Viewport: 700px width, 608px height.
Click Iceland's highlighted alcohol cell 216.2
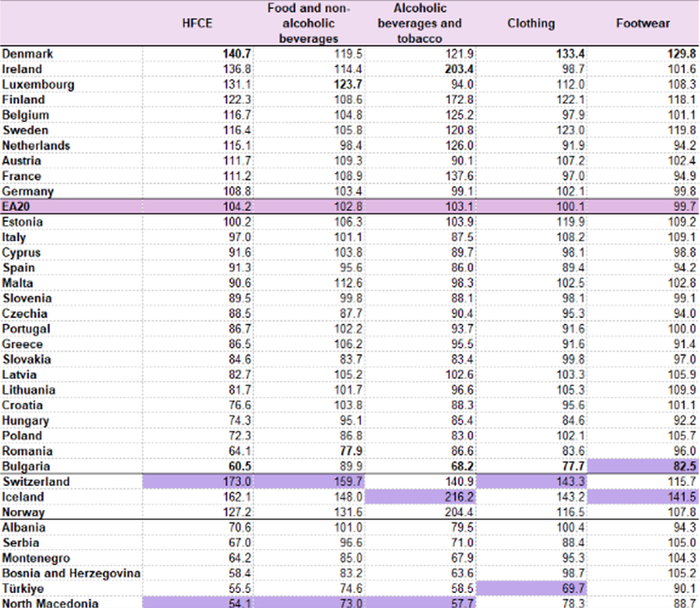click(x=458, y=497)
